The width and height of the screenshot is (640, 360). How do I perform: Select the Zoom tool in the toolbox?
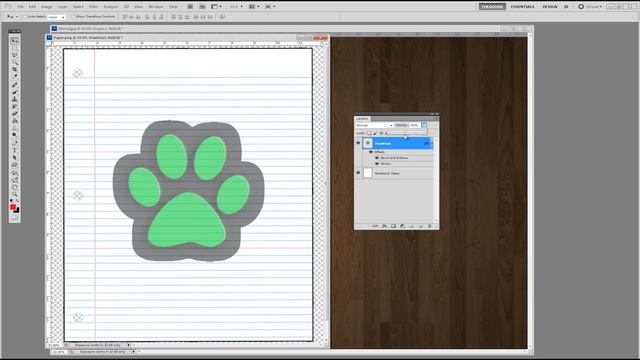[15, 194]
